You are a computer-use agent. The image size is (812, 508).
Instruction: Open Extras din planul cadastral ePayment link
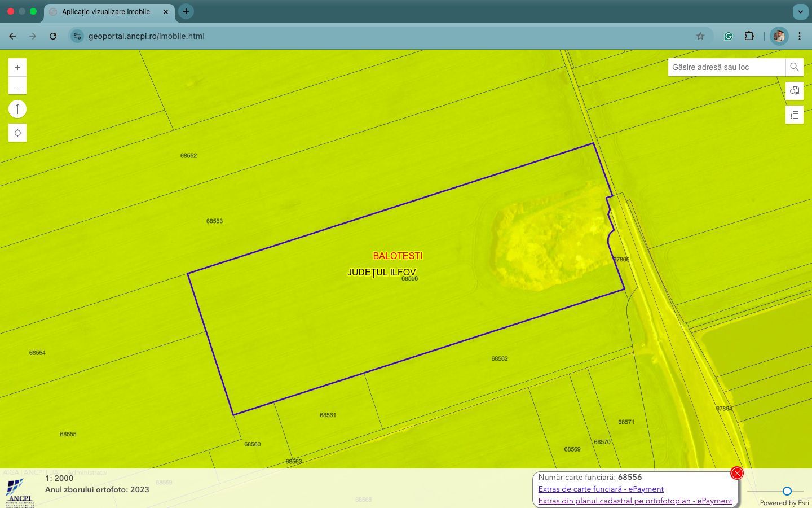[x=635, y=501]
